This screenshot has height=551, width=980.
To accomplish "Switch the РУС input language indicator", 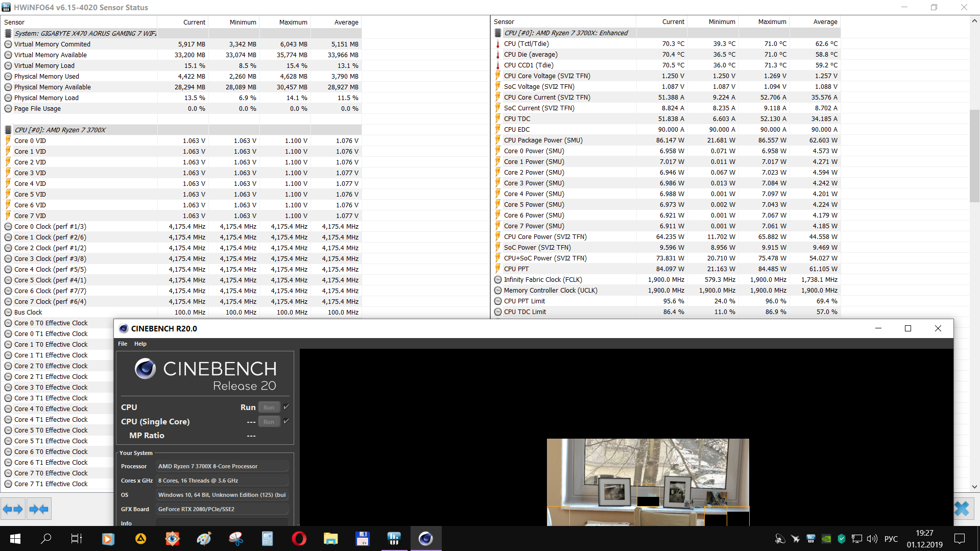I will (x=891, y=539).
